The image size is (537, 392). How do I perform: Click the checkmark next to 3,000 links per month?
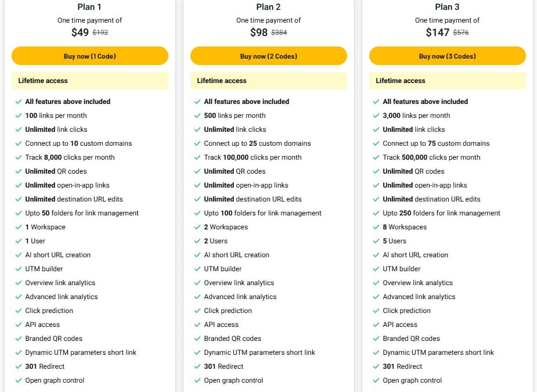coord(377,116)
